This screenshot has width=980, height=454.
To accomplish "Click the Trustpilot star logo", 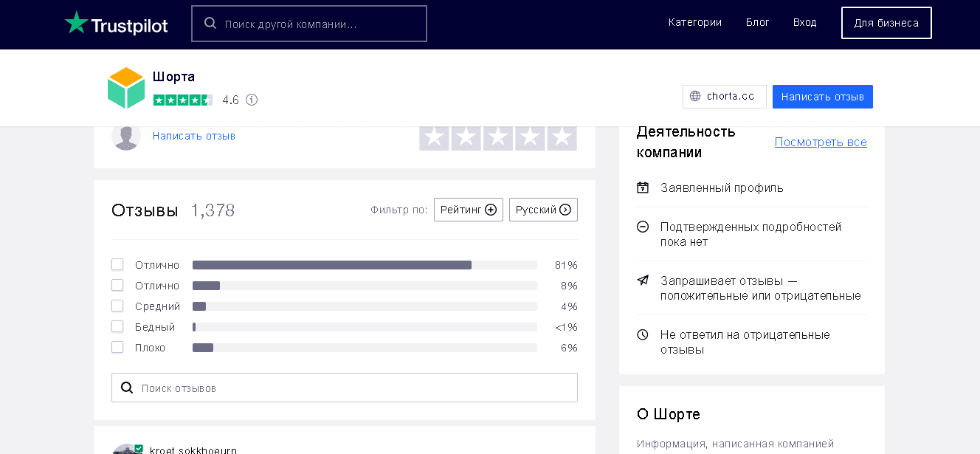I will point(76,23).
